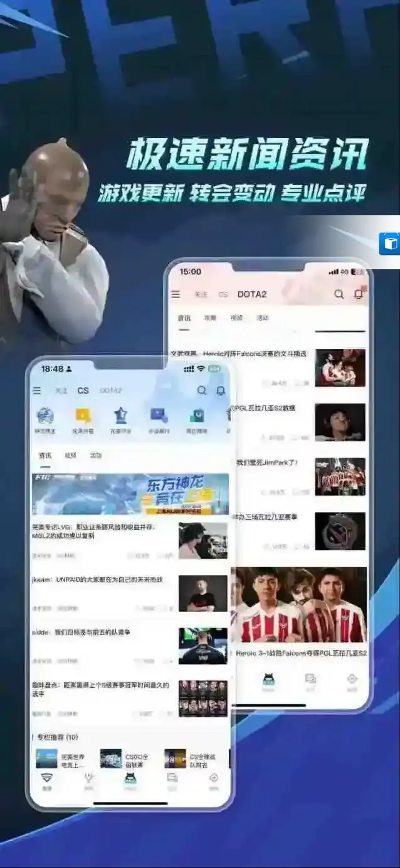Open JimPark article on DOTA2 phone
This screenshot has height=868, width=400.
click(x=266, y=463)
